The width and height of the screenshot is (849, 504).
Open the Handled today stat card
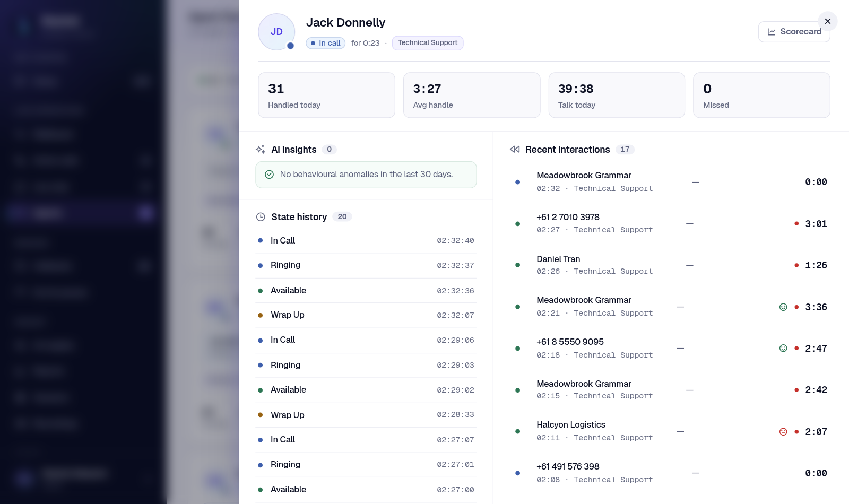pyautogui.click(x=326, y=95)
